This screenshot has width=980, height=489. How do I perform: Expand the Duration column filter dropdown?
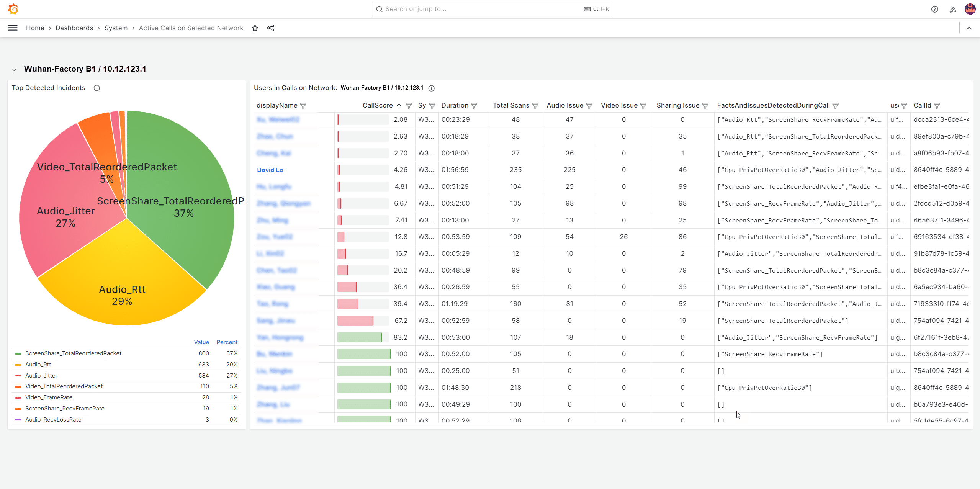coord(474,105)
